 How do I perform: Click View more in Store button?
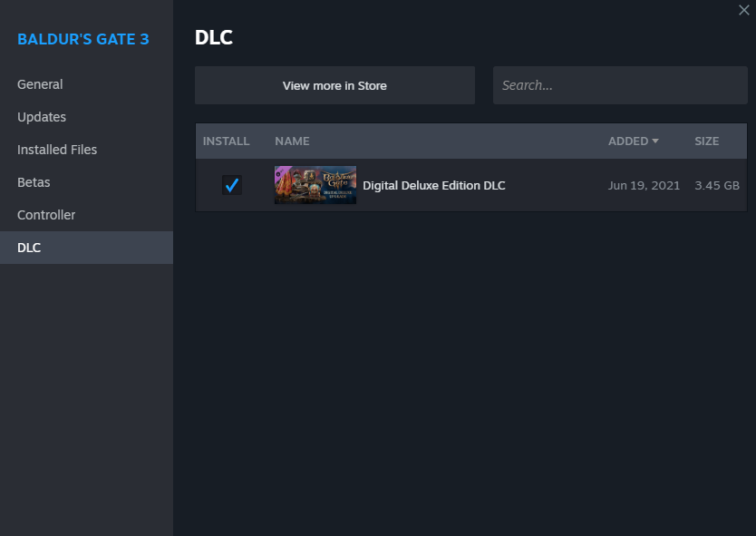(334, 85)
